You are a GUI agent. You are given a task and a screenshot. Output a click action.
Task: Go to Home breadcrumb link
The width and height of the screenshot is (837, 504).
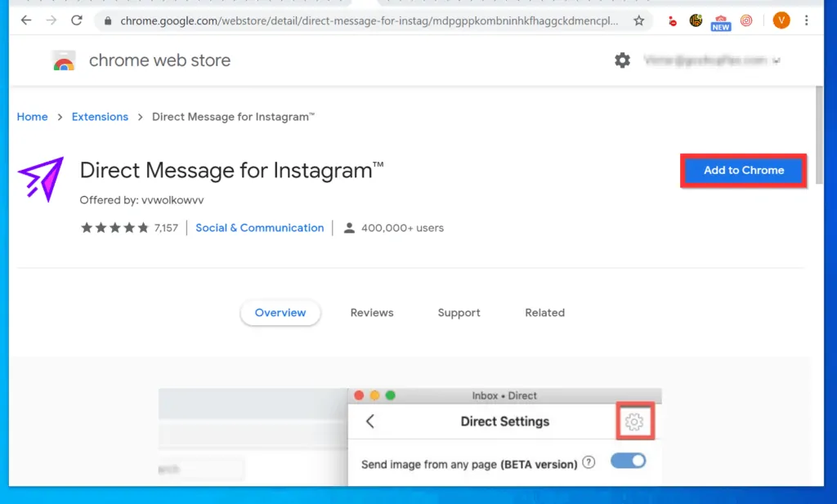point(32,117)
